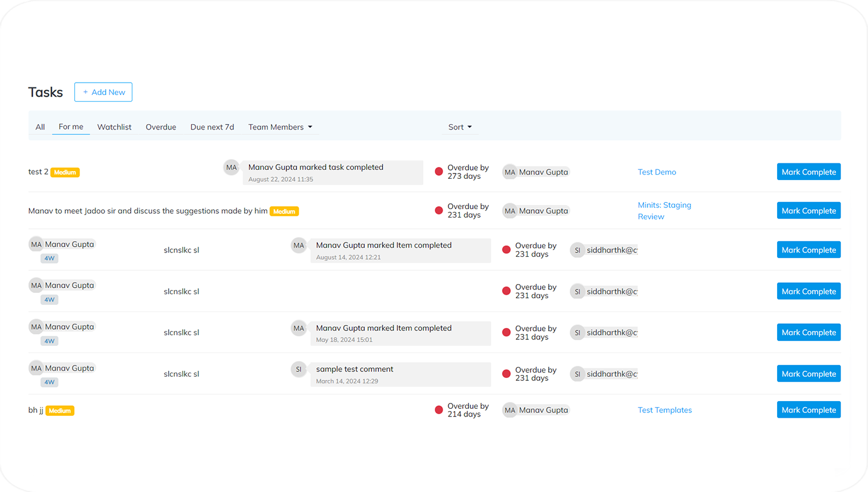Expand the Team Members dropdown

(280, 127)
